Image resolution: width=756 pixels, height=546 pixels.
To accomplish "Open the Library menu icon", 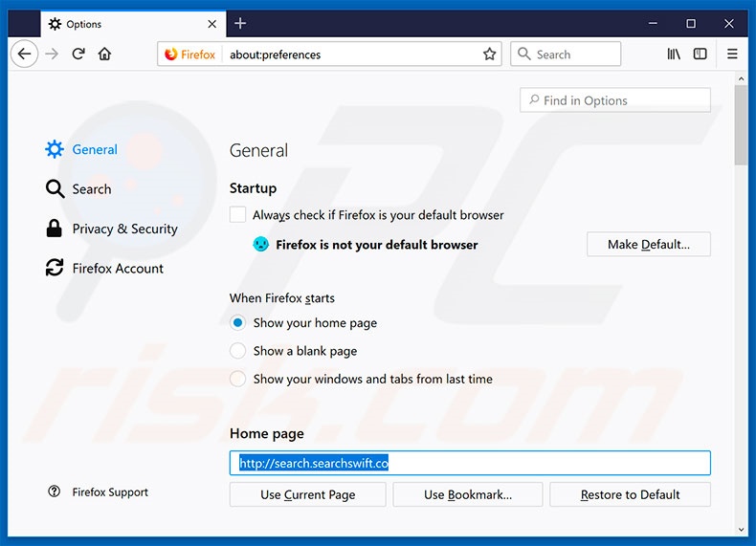I will tap(674, 54).
